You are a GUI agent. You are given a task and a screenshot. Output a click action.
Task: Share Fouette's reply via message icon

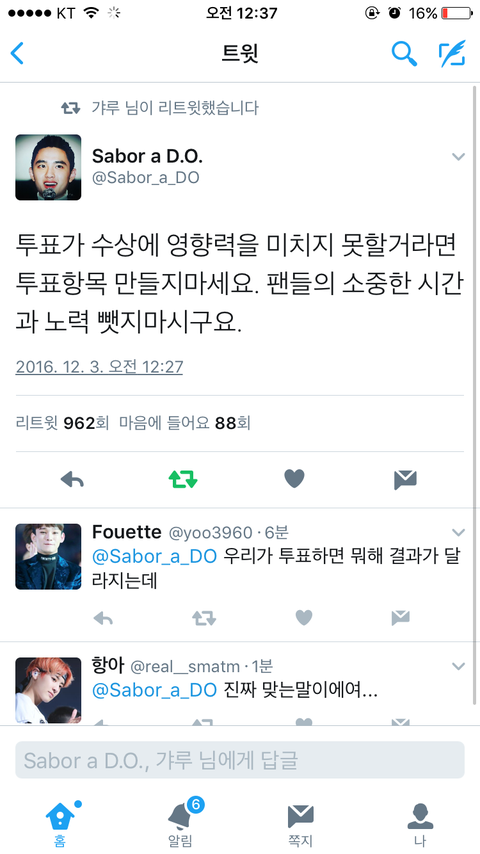click(400, 618)
